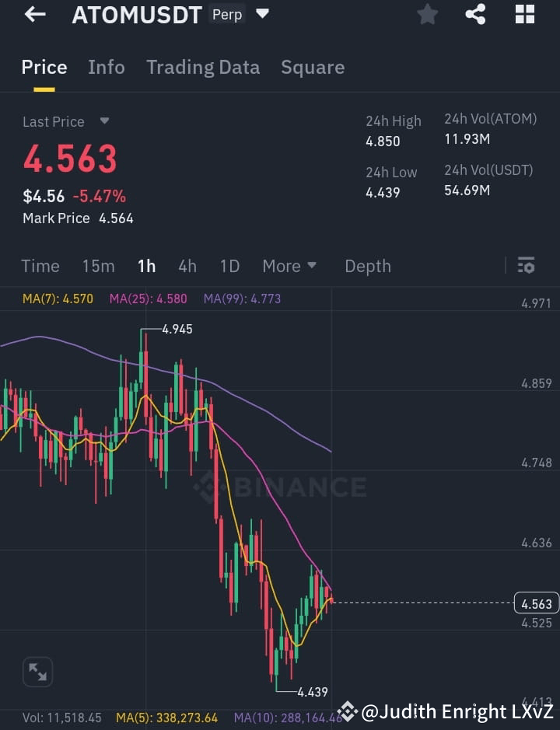Select the 4h timeframe
Screen dimensions: 560x730
click(x=187, y=266)
